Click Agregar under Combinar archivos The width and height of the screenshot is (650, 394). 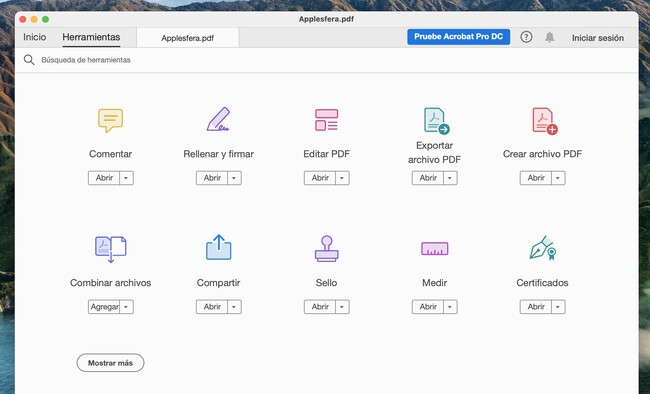pos(104,307)
